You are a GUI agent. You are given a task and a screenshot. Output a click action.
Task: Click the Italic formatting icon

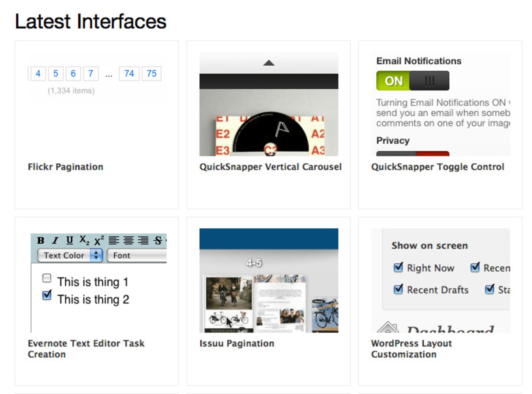[55, 240]
